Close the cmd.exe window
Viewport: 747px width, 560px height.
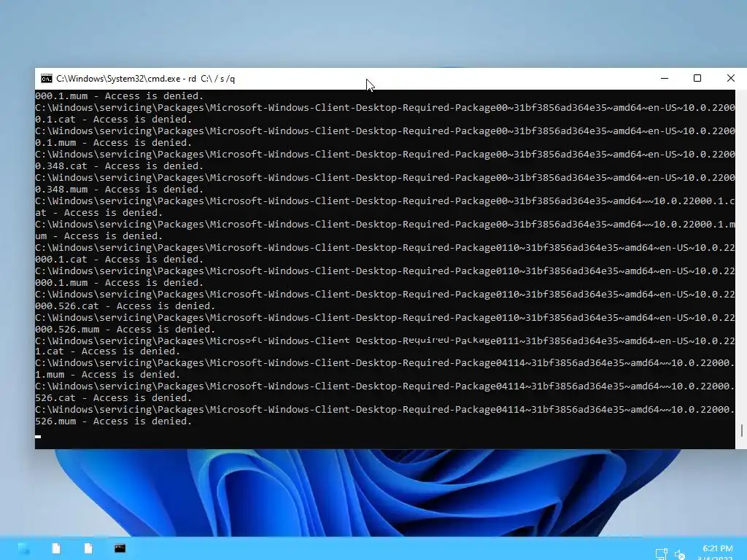tap(731, 79)
